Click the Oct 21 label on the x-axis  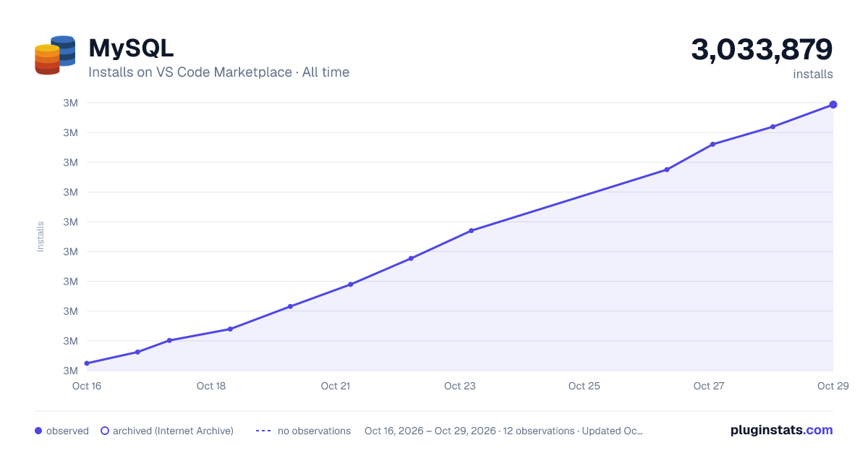[336, 386]
